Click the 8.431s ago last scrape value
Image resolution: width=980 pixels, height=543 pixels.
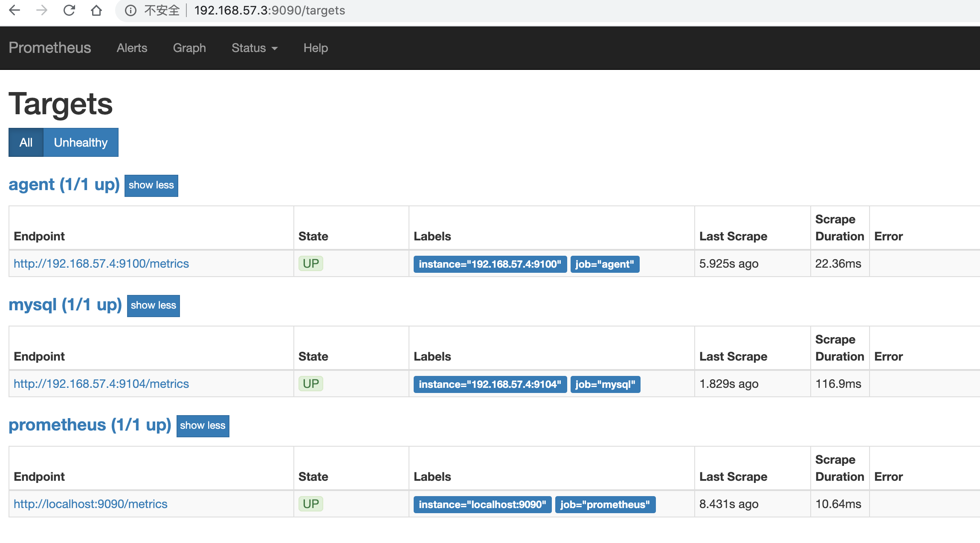pyautogui.click(x=729, y=504)
